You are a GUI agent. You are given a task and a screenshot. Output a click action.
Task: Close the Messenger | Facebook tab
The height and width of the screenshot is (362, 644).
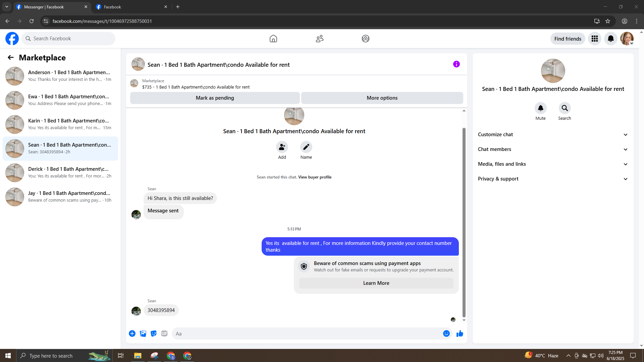[x=86, y=7]
